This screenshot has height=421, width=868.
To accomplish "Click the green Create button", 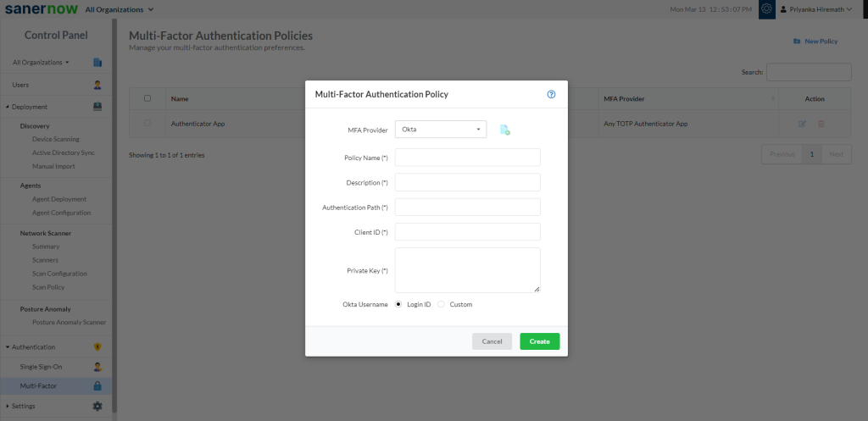I will [539, 341].
